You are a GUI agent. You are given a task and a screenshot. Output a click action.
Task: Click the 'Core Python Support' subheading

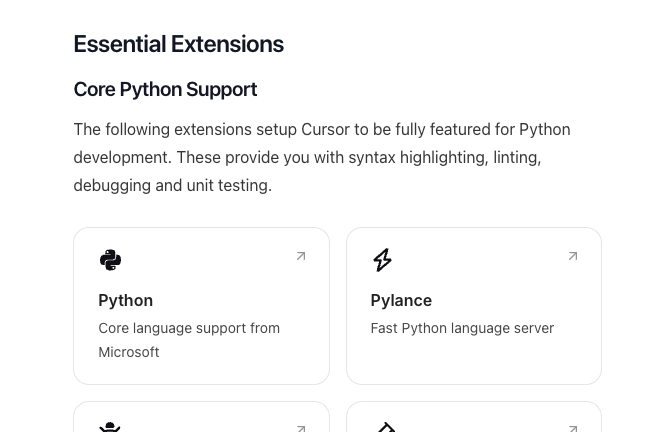(166, 89)
